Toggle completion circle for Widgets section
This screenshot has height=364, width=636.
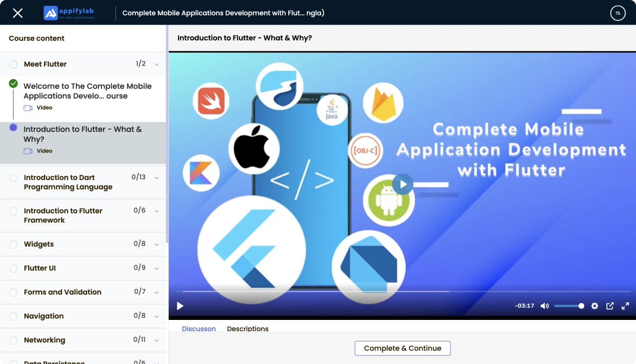coord(13,245)
